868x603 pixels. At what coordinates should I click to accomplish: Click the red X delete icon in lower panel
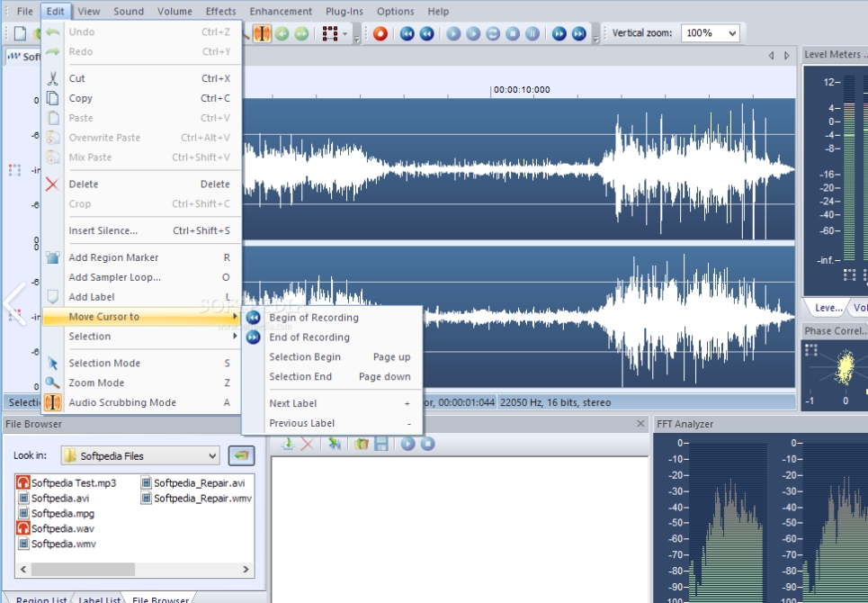(x=308, y=444)
